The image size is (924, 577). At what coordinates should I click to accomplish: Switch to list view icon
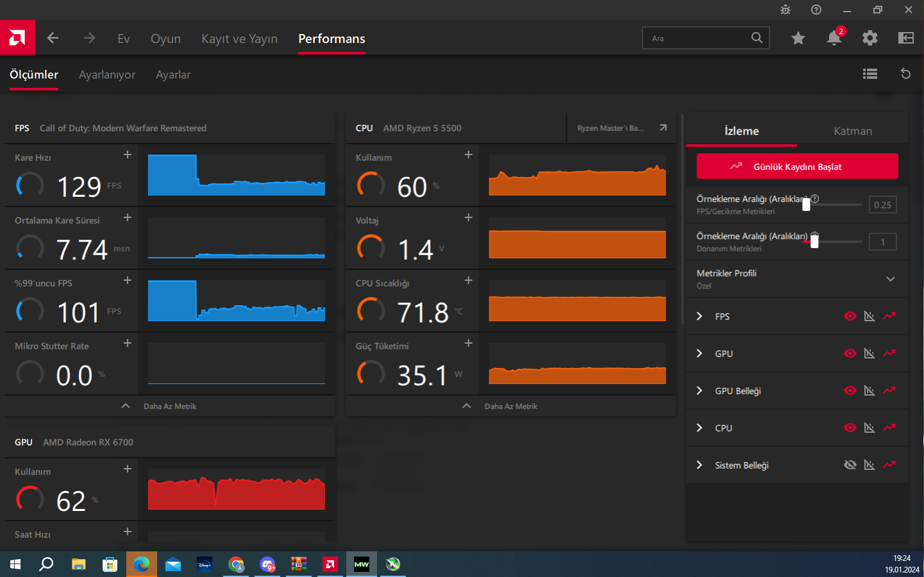click(x=870, y=74)
